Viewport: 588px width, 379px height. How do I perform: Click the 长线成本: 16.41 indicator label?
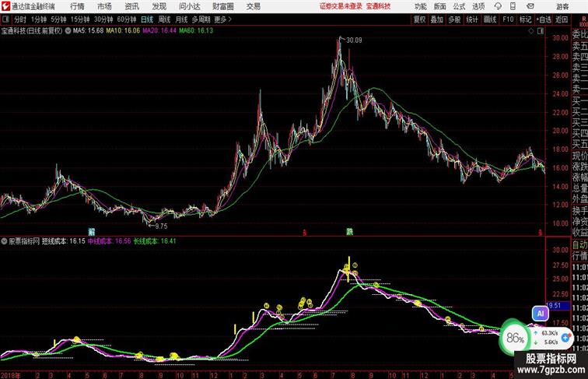click(155, 241)
